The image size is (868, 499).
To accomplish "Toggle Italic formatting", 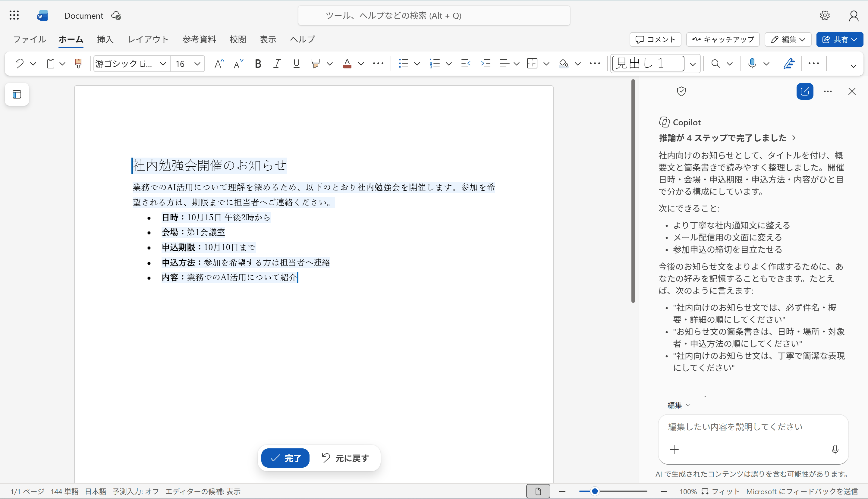I will point(277,63).
